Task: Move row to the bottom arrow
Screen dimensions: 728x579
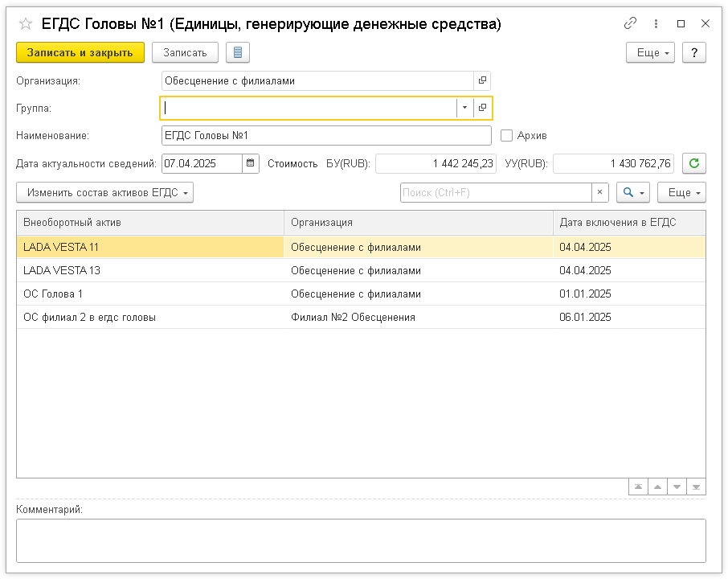Action: coord(697,487)
